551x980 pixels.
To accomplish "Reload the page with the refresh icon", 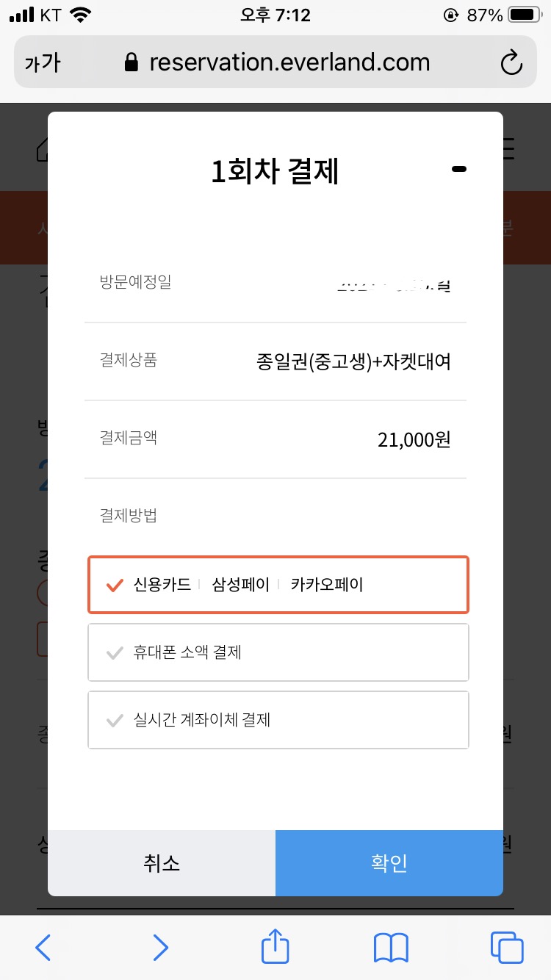I will pyautogui.click(x=511, y=62).
